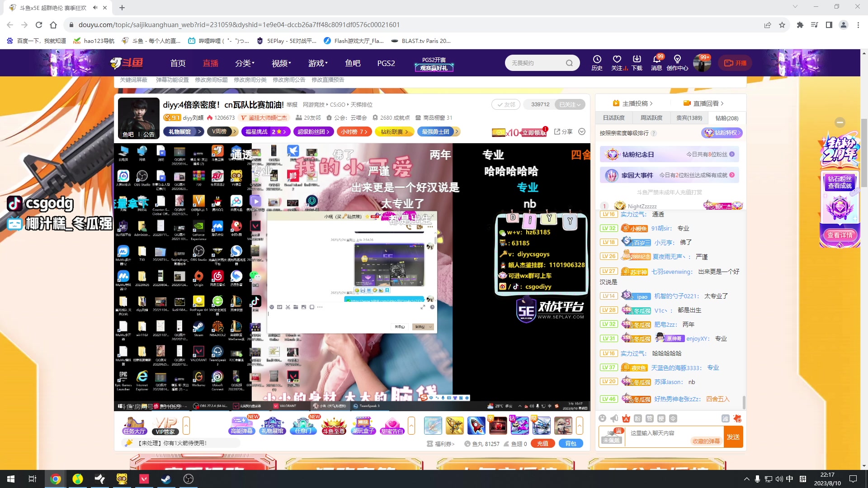Click the 任意门 portal icon
This screenshot has height=488, width=868.
[x=303, y=426]
